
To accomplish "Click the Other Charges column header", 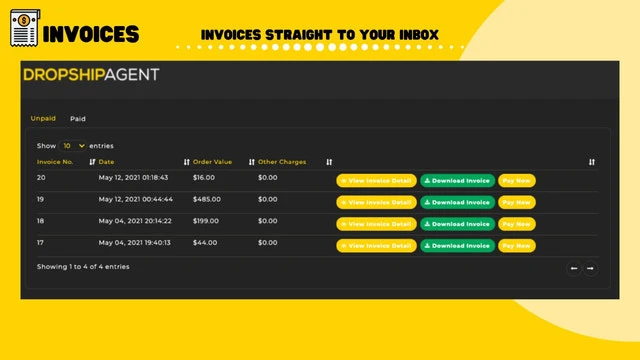I will point(282,162).
